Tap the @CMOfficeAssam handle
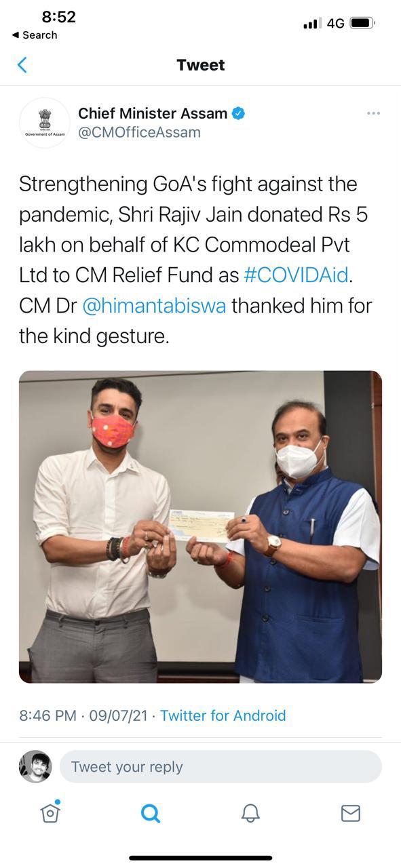The width and height of the screenshot is (401, 868). (x=139, y=132)
